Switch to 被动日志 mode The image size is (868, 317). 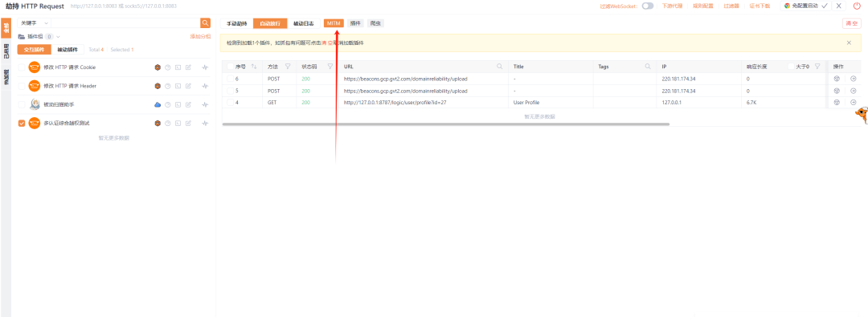click(303, 23)
